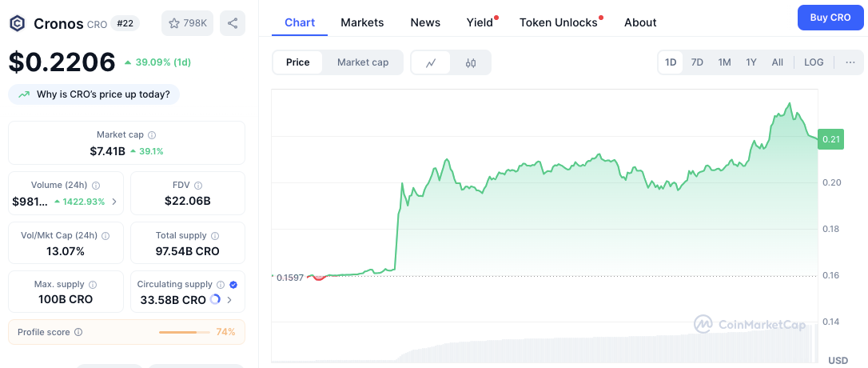
Task: Toggle chart to Market cap view
Action: 363,62
